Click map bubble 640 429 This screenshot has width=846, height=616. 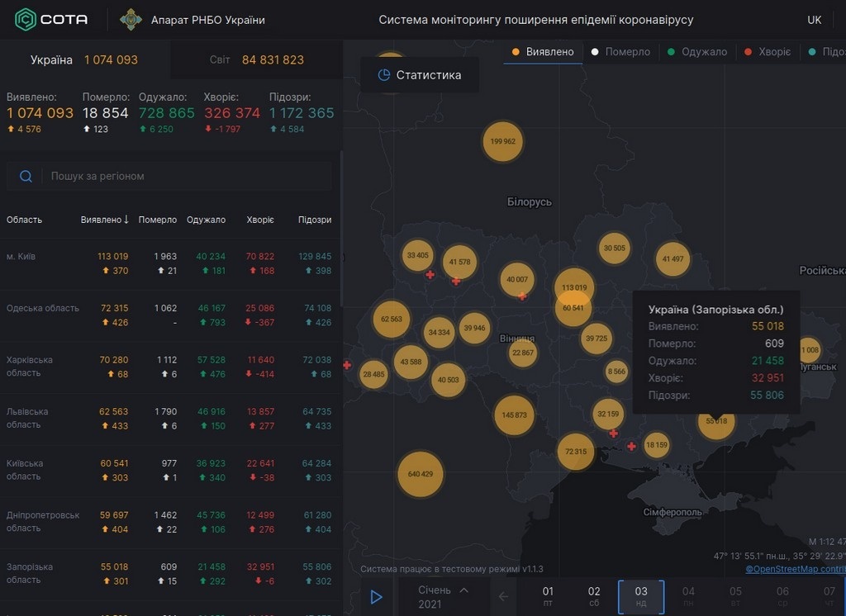tap(421, 474)
